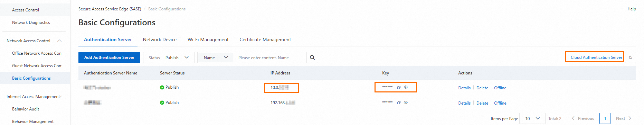This screenshot has height=125, width=644.
Task: Collapse the Network Access Control section
Action: 59,41
